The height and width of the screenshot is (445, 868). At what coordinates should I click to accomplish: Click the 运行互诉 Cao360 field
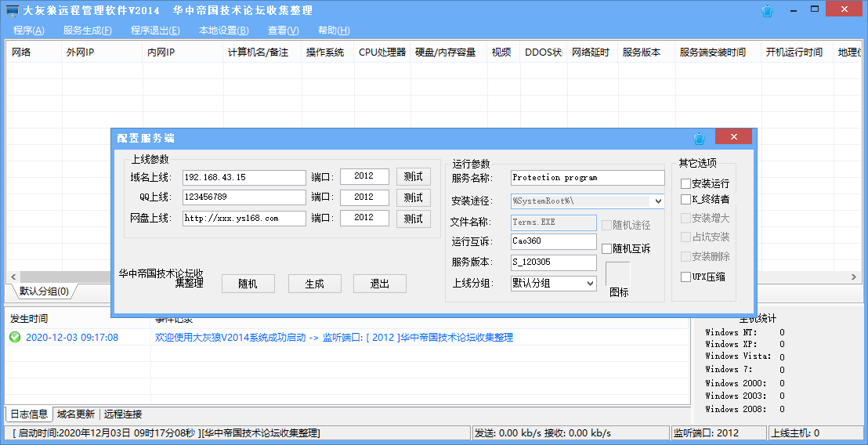[554, 241]
